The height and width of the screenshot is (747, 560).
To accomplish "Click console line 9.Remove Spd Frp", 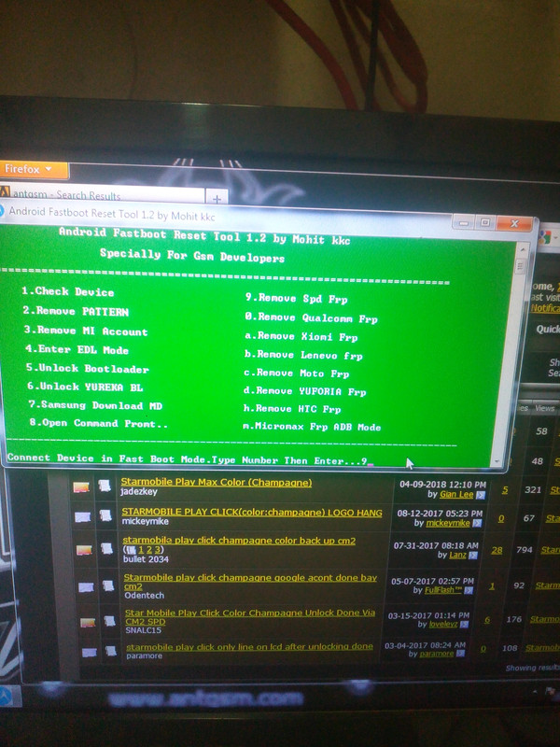I will point(296,299).
